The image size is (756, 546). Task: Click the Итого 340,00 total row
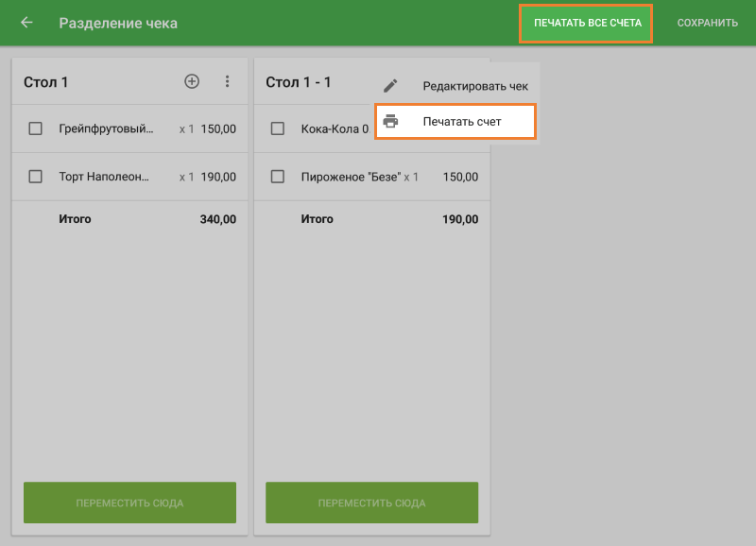pos(130,219)
